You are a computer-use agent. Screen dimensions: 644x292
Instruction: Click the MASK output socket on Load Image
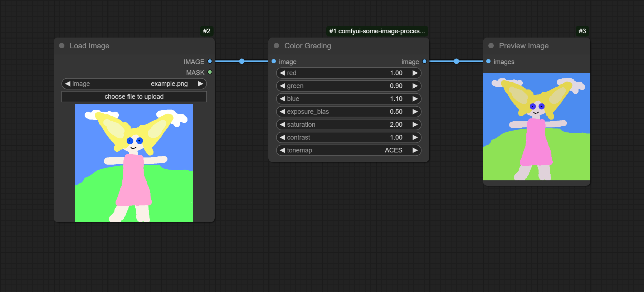tap(210, 72)
